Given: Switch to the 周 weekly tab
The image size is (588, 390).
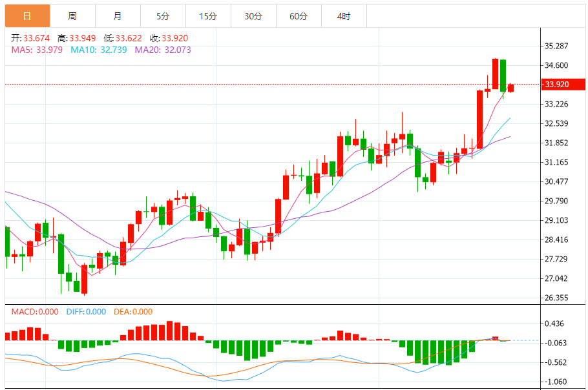Looking at the screenshot, I should click(x=73, y=16).
